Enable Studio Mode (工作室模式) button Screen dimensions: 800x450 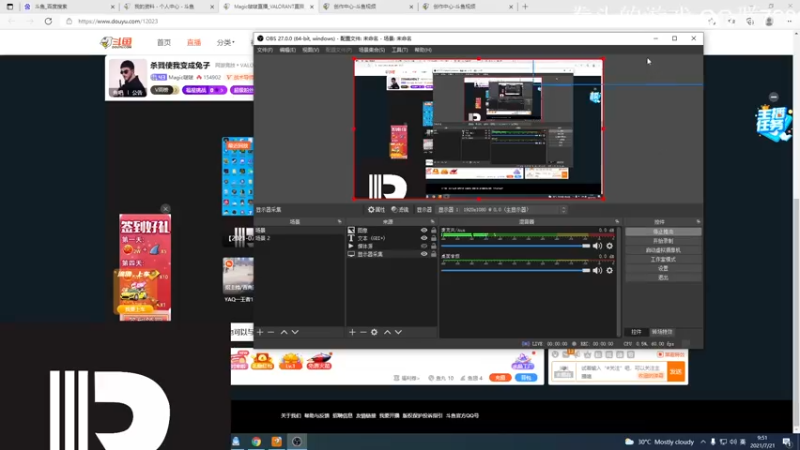coord(663,259)
